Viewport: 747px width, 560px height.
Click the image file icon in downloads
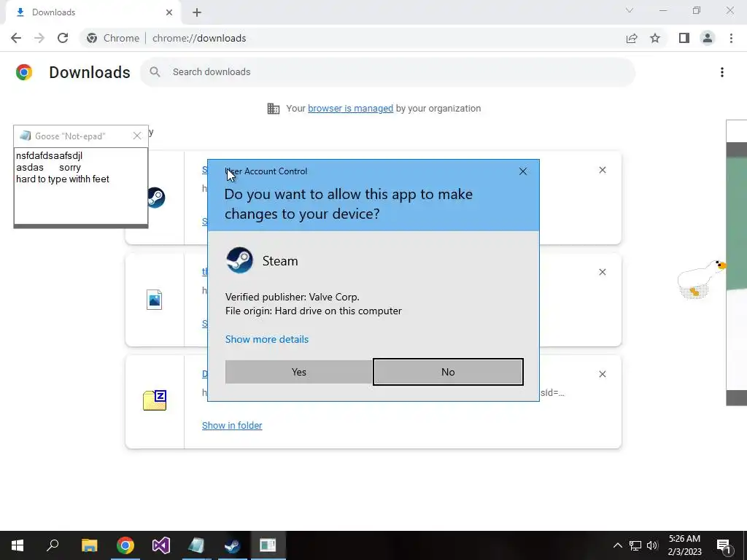click(155, 300)
